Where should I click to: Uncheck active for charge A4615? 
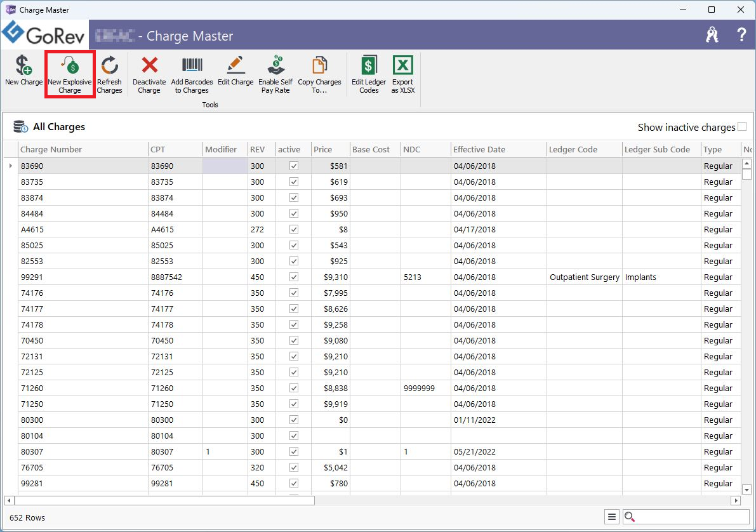[294, 230]
